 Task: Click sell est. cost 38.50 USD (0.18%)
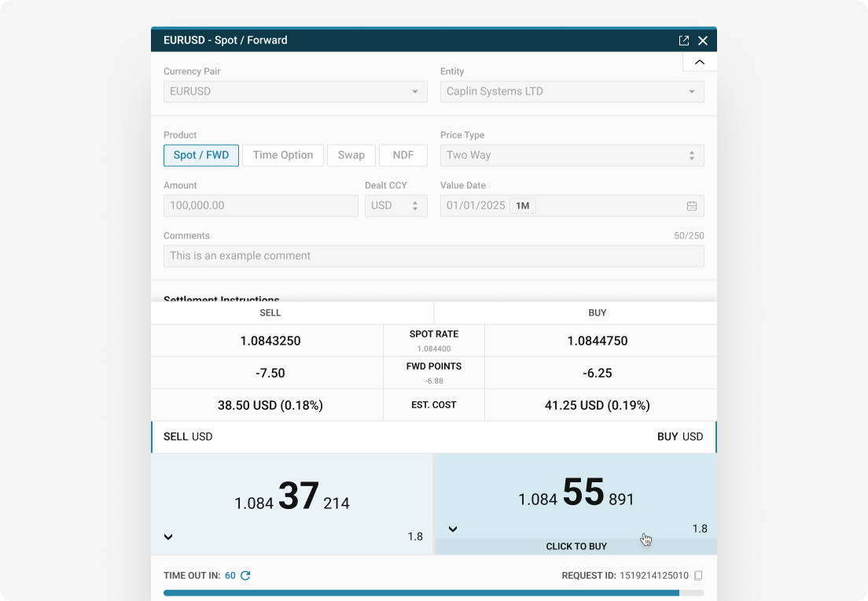(x=270, y=405)
